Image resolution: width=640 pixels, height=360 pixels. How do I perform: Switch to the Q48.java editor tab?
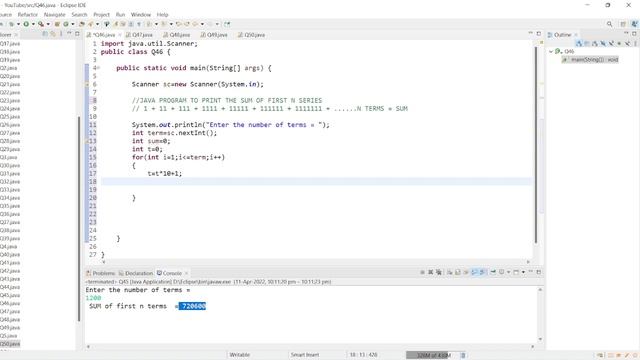point(177,35)
